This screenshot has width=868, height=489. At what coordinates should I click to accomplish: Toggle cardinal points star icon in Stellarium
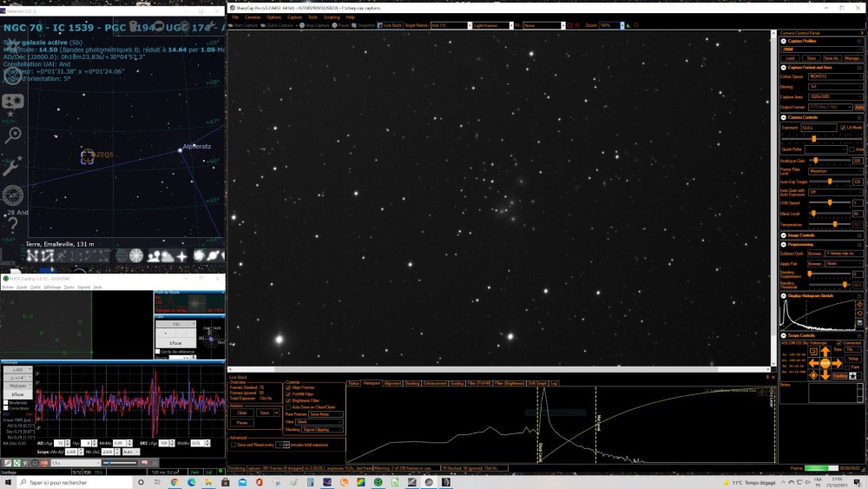[181, 256]
